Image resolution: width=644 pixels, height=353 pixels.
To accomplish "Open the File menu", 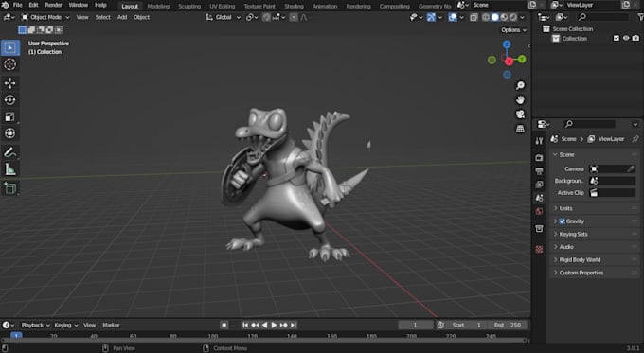I will click(x=18, y=5).
